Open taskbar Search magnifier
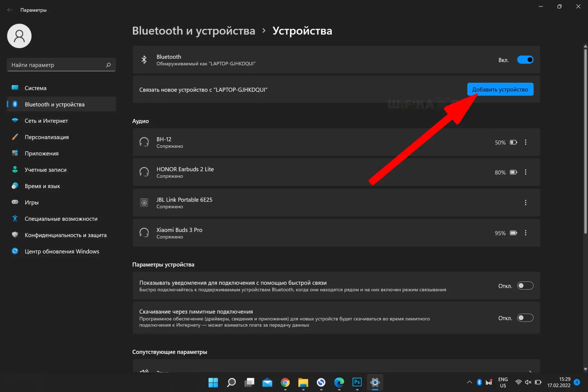The image size is (588, 392). click(231, 382)
